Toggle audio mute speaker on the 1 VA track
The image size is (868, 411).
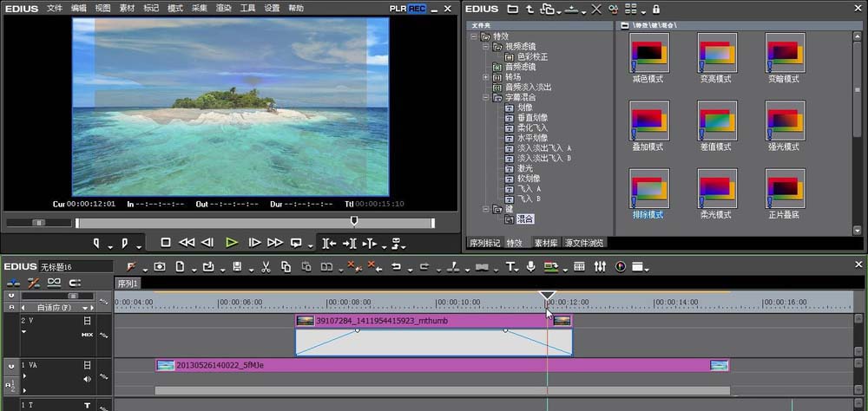pyautogui.click(x=87, y=379)
